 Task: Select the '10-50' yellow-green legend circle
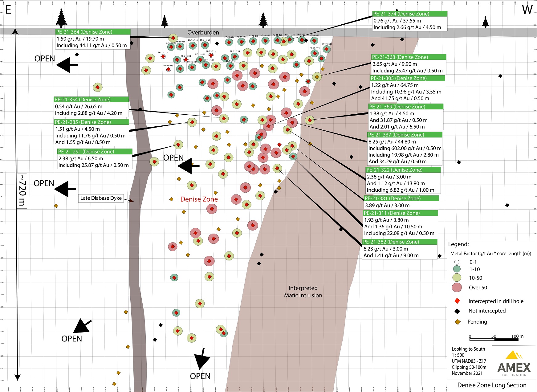pyautogui.click(x=457, y=278)
